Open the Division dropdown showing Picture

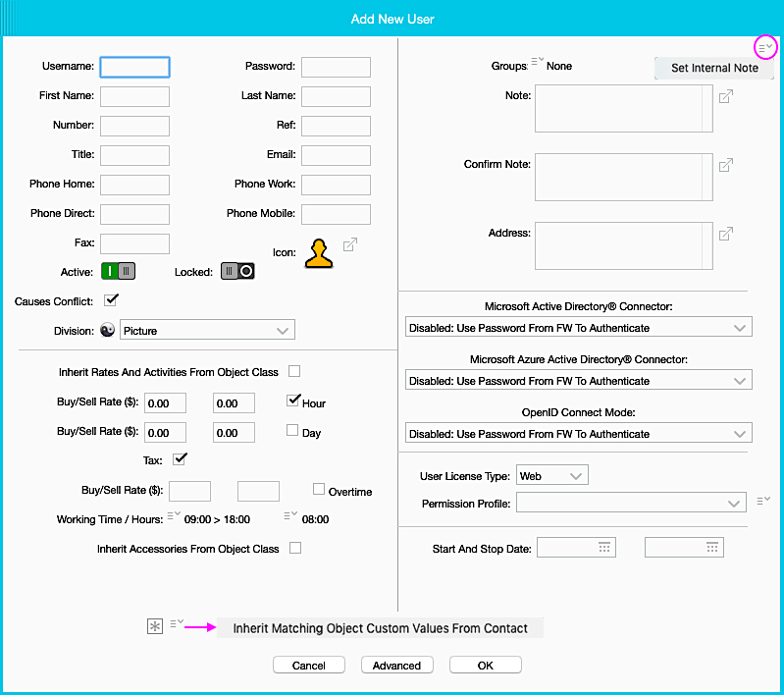coord(207,330)
